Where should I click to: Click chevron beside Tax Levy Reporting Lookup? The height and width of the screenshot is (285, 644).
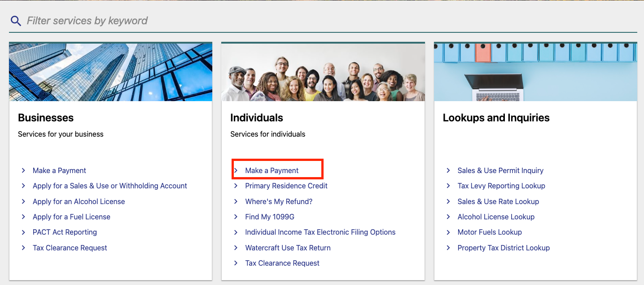pyautogui.click(x=448, y=186)
